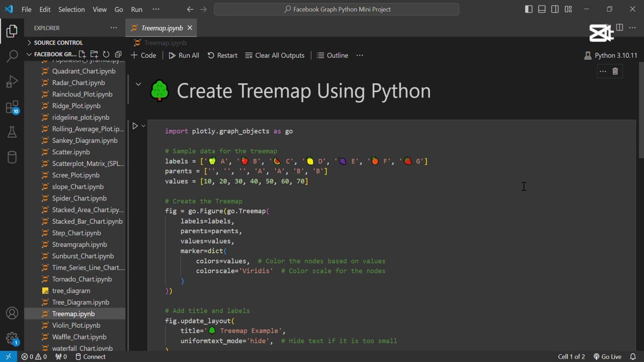Open Manage gear settings menu
Image resolution: width=644 pixels, height=362 pixels.
(x=12, y=338)
